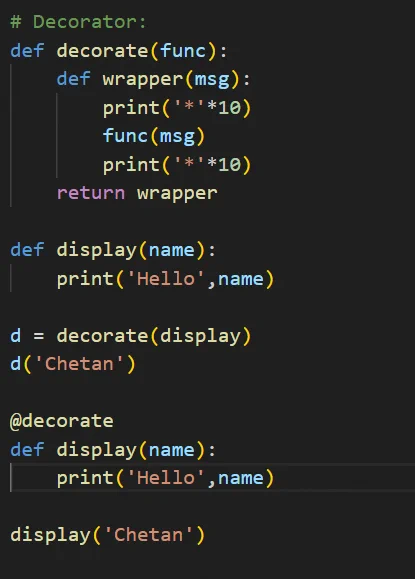This screenshot has height=579, width=415.
Task: Click 'Chetan' string in display('Chetan')
Action: point(148,535)
